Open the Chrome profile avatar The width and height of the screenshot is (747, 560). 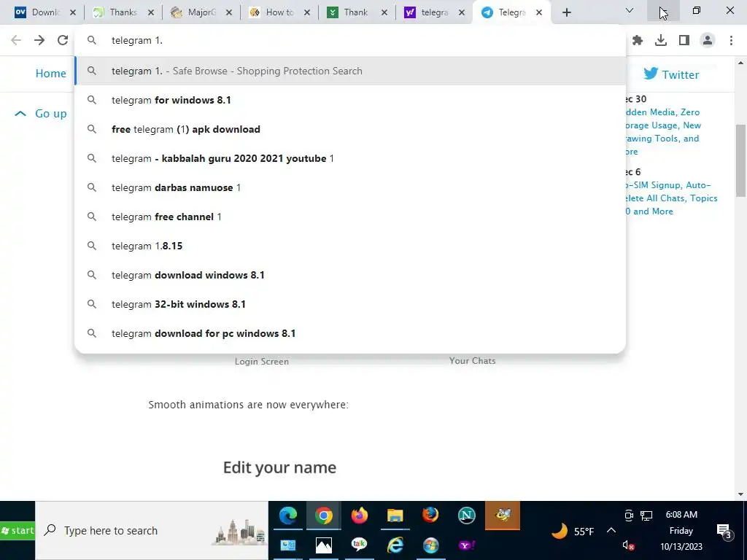tap(708, 41)
